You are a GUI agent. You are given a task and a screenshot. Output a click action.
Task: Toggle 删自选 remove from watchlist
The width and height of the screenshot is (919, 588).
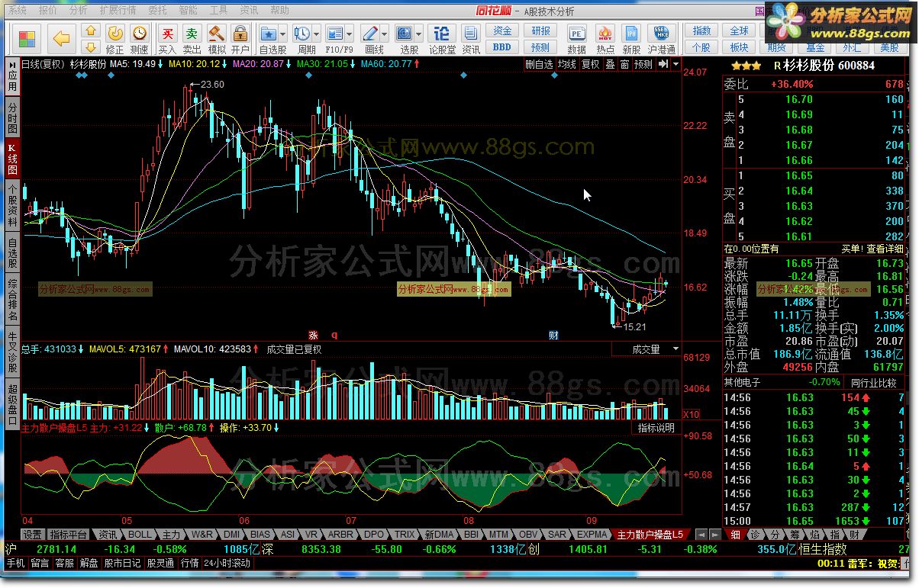pyautogui.click(x=539, y=65)
